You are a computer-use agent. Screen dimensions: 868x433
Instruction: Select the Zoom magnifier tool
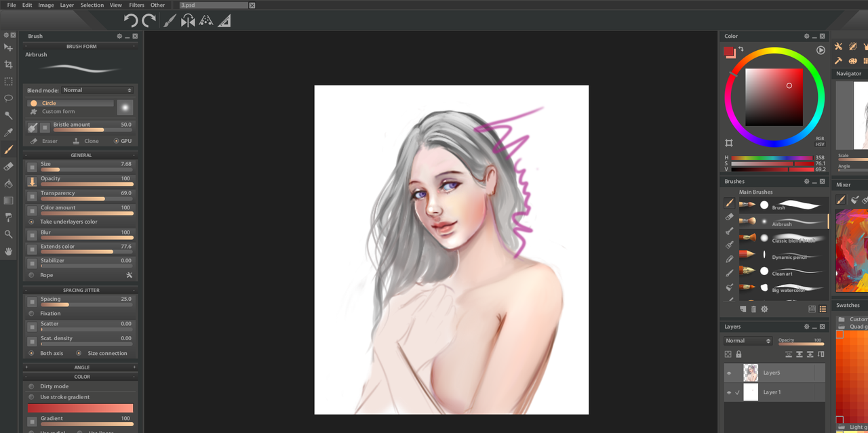coord(8,234)
